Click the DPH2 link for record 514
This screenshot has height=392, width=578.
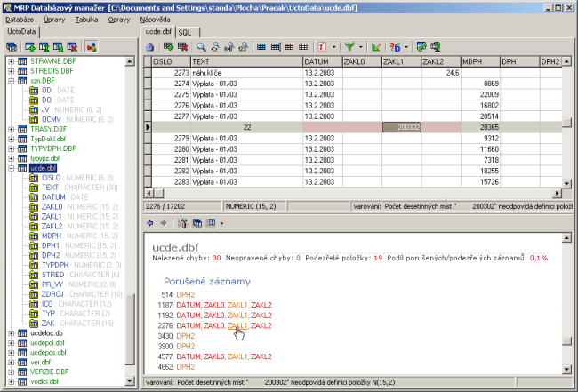[x=185, y=294]
